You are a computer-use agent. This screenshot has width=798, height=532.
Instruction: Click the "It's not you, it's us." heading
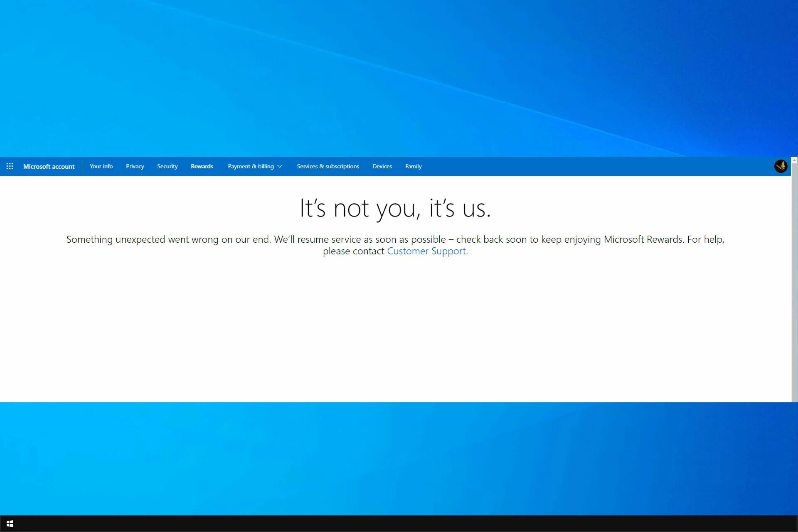pos(395,208)
